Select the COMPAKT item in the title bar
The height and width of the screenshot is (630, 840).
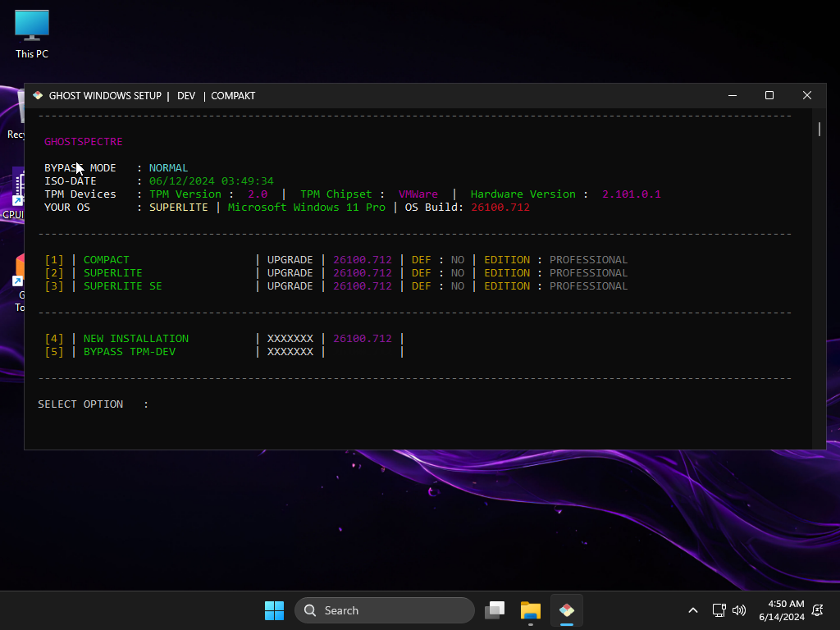[233, 96]
